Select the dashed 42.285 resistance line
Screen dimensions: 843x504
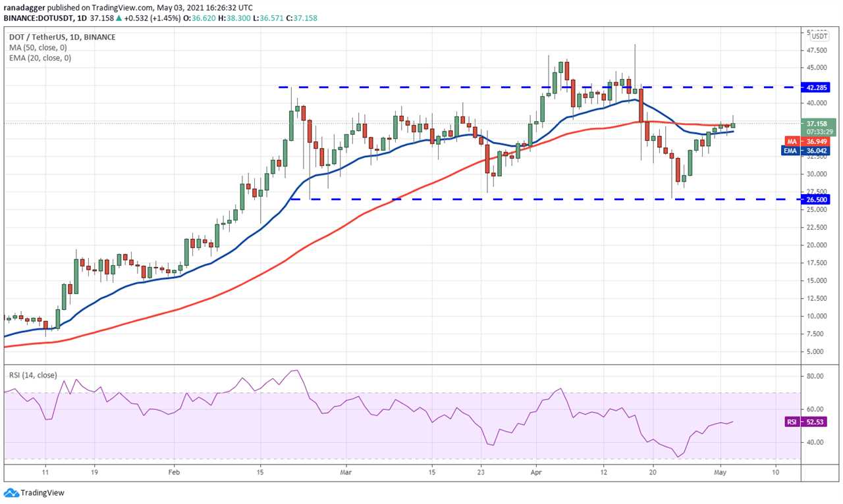pos(540,87)
